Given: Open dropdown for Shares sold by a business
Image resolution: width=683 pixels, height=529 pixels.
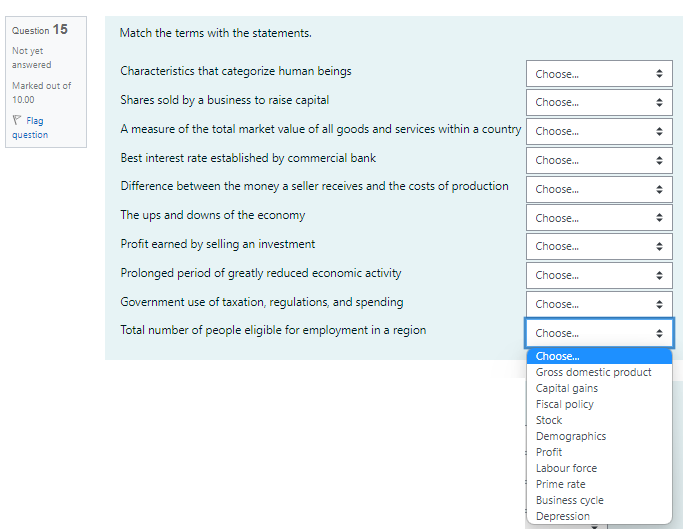Looking at the screenshot, I should 599,102.
